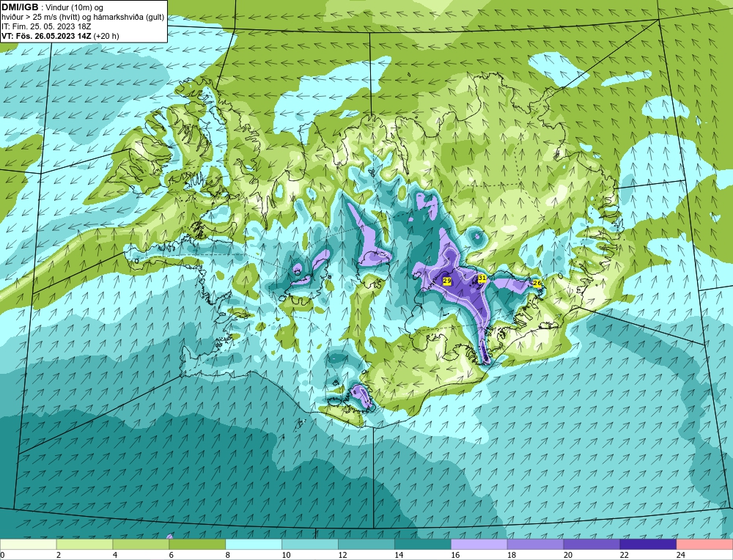
Task: Pick the pale cyan 8–10 scale swatch
Action: 254,544
